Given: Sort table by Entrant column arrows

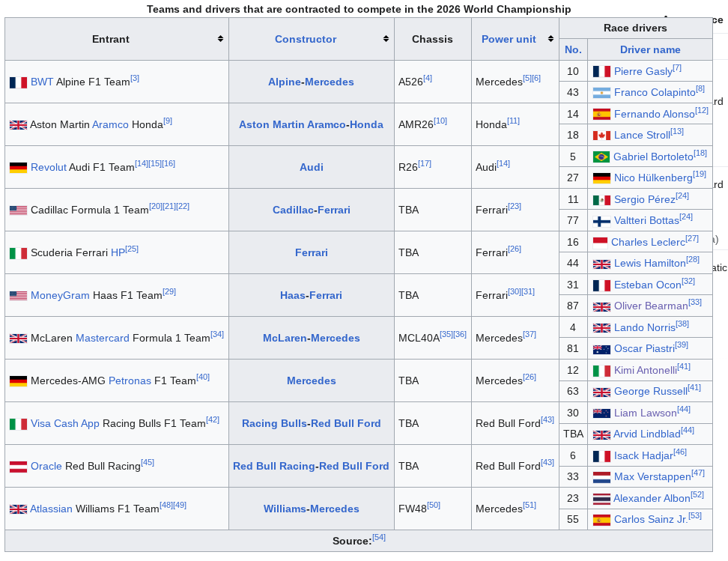Looking at the screenshot, I should point(220,39).
